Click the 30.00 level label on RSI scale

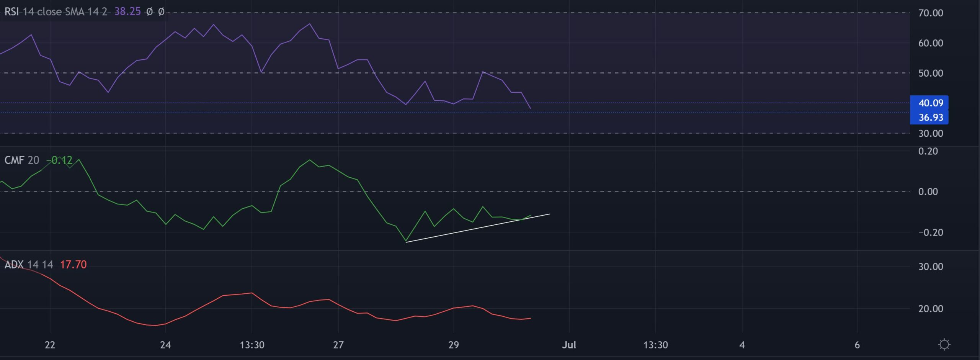tap(930, 133)
